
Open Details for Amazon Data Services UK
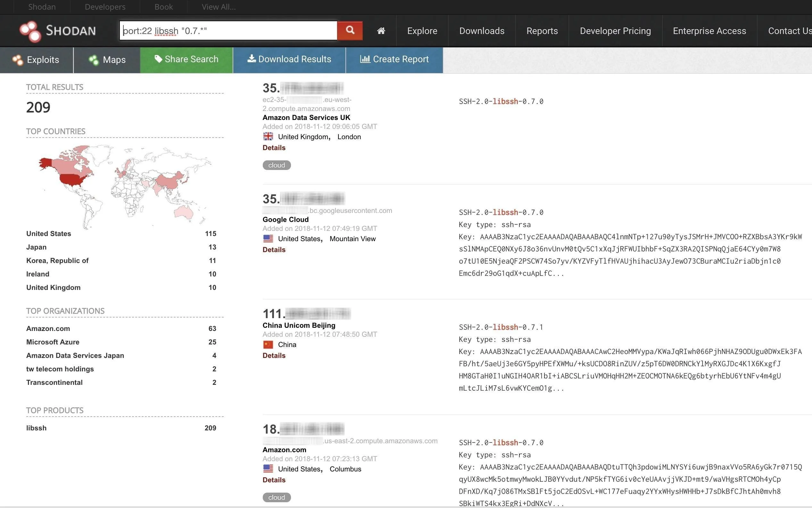pos(274,148)
